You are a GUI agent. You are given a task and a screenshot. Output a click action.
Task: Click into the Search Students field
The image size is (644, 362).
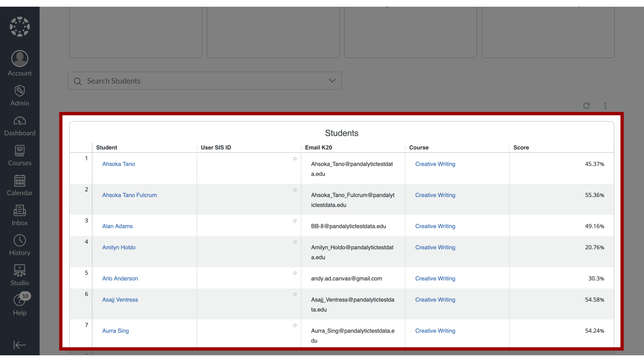(205, 81)
